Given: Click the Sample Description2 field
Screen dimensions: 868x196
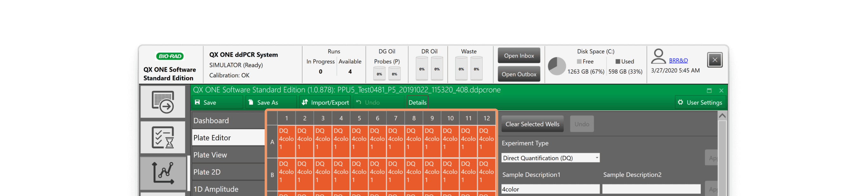Looking at the screenshot, I should [651, 189].
